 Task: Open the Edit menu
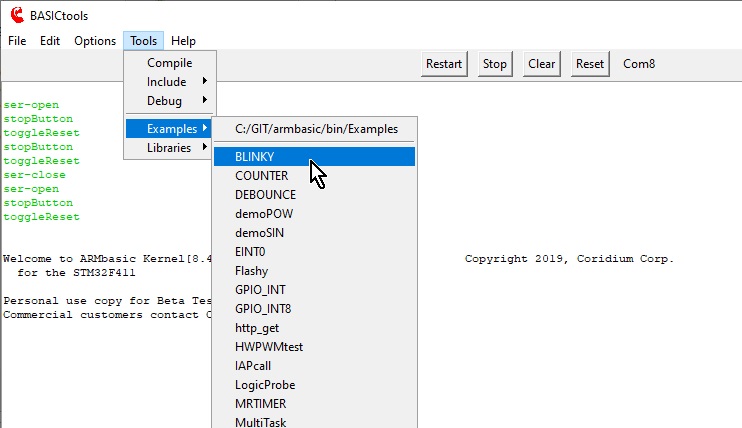[x=50, y=41]
